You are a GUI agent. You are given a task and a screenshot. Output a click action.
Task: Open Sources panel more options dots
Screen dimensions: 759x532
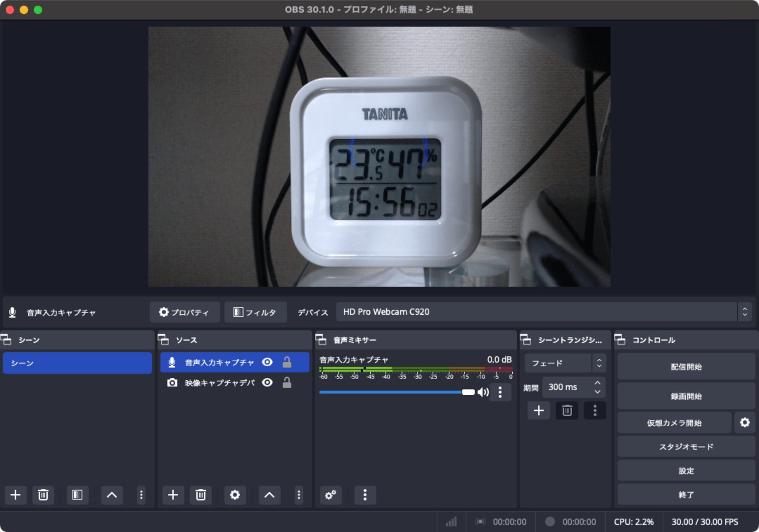point(299,495)
